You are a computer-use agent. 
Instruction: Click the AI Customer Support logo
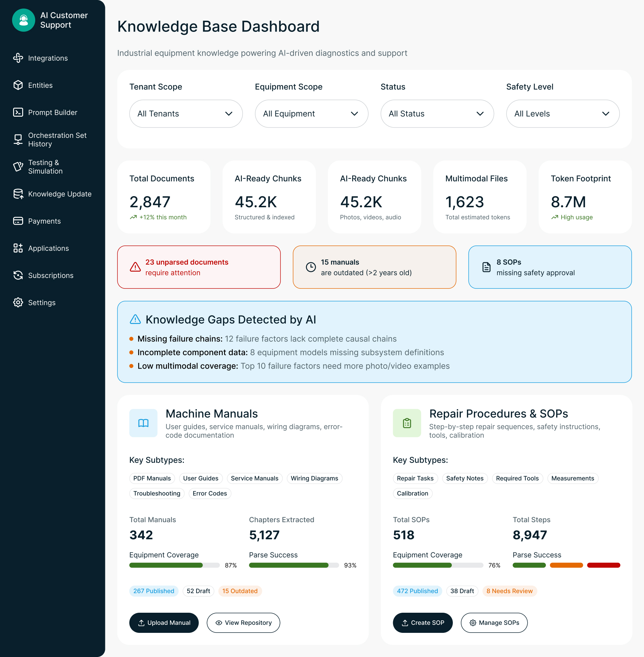[x=24, y=20]
